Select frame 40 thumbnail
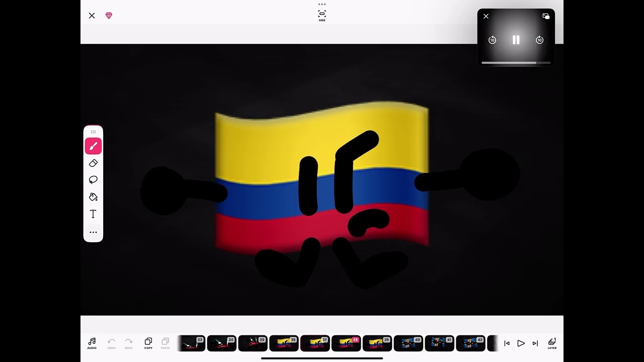This screenshot has width=644, height=362. tap(409, 343)
